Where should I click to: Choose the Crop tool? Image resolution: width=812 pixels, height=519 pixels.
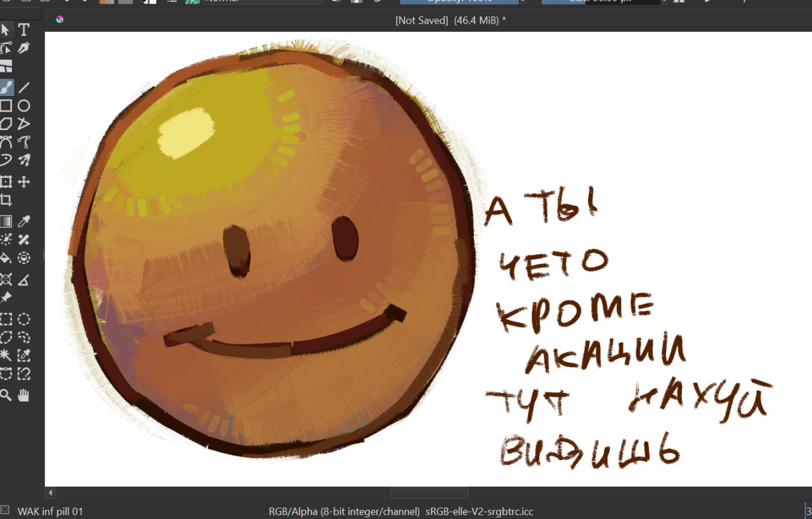[6, 200]
